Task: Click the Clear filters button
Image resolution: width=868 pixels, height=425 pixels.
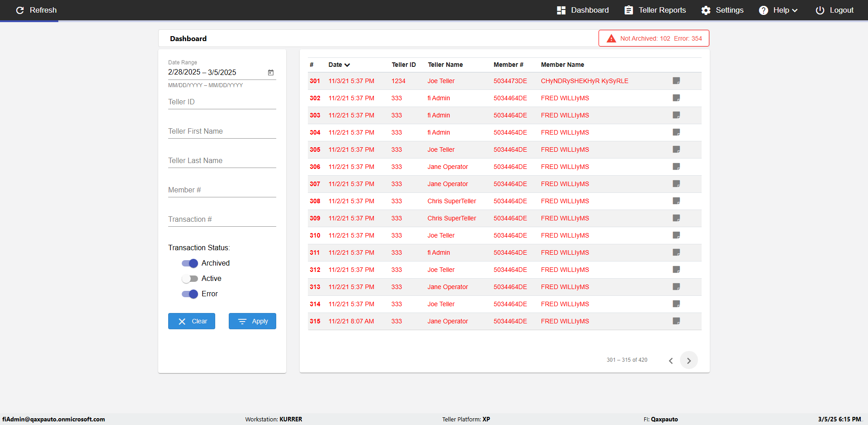Action: click(192, 321)
